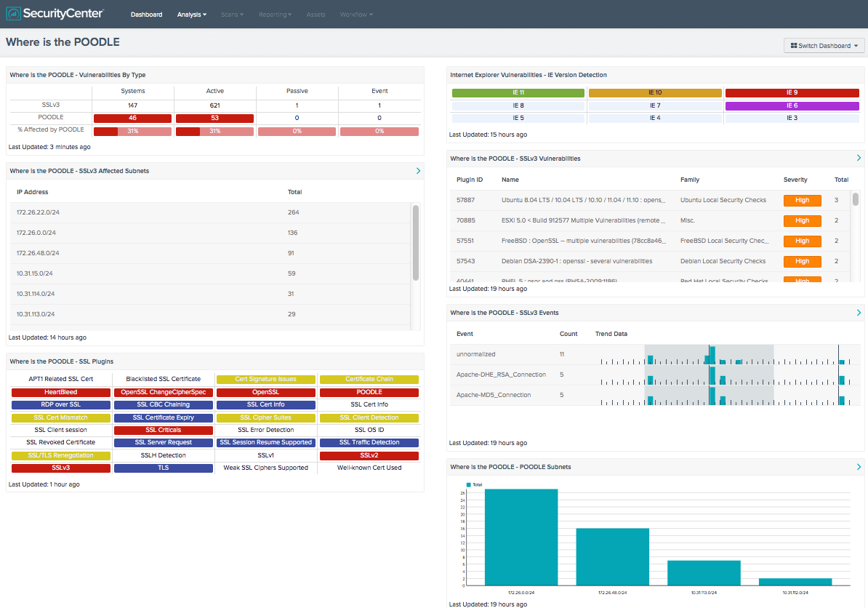Click the OpenSSL ChangeCipherSpec indicator
Viewport: 868px width, 608px height.
164,393
